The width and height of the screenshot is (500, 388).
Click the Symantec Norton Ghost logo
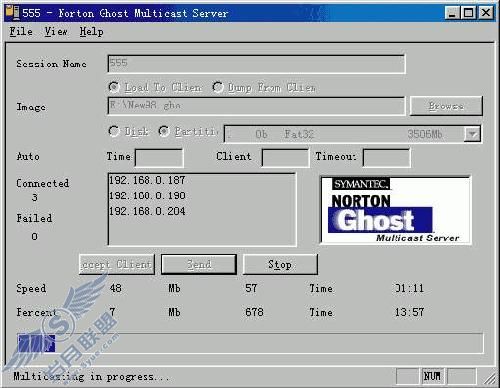pos(395,210)
